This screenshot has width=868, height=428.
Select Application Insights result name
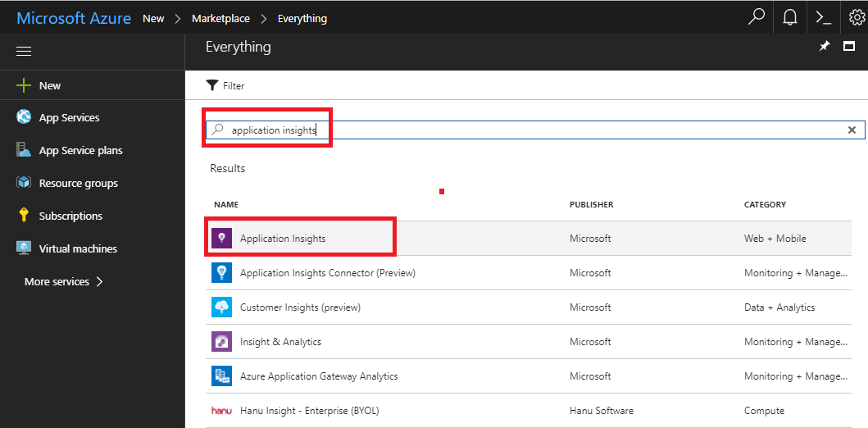pyautogui.click(x=283, y=239)
